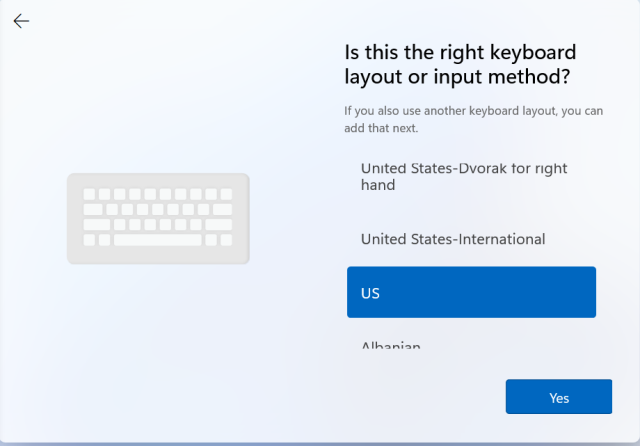Viewport: 640px width, 446px height.
Task: Select United States-Dvorak for right hand layout
Action: [x=463, y=176]
